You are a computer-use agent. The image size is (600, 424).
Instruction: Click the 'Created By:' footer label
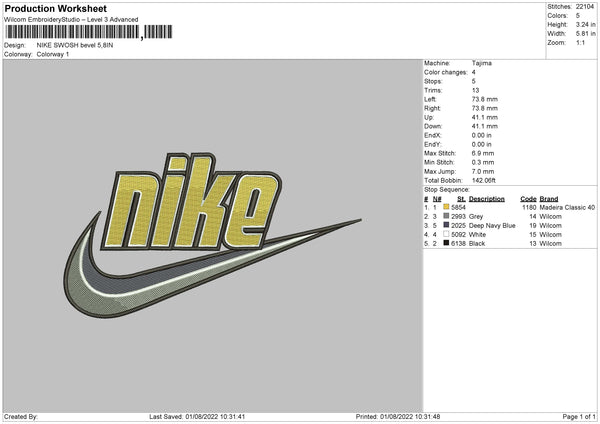[21, 417]
